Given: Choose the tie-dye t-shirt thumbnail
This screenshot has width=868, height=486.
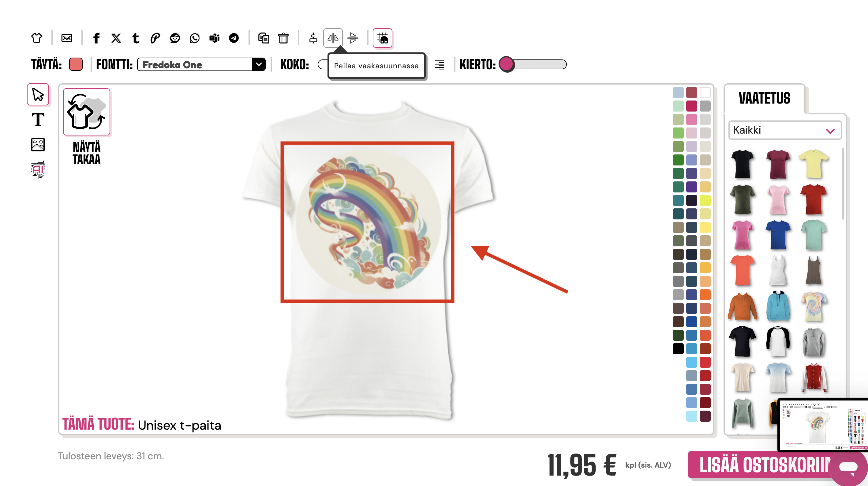Looking at the screenshot, I should pos(814,307).
